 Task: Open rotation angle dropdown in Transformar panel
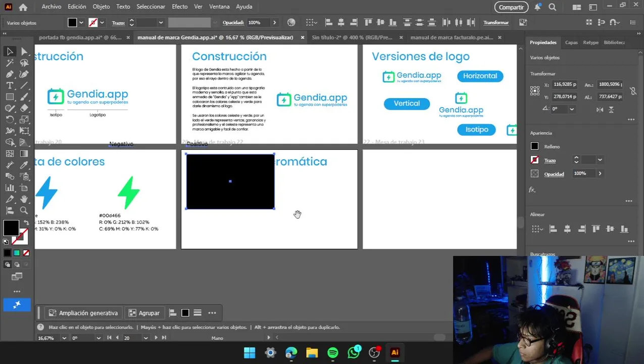[572, 109]
